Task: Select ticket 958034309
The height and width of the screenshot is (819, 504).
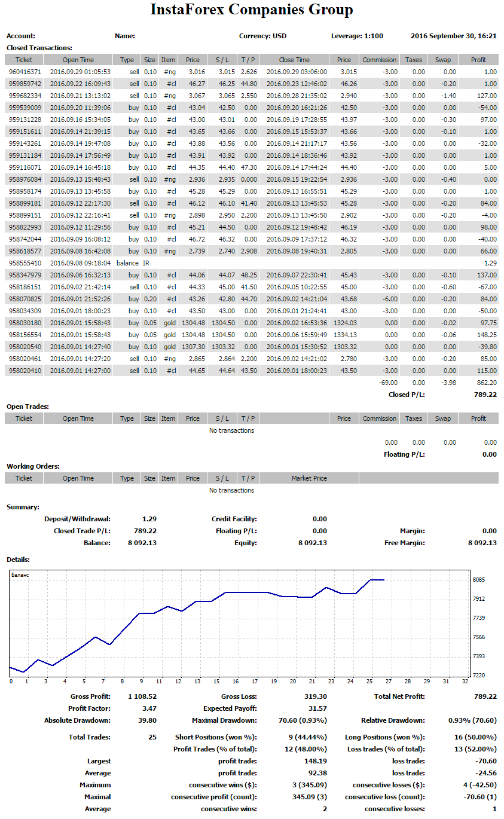Action: coord(25,311)
